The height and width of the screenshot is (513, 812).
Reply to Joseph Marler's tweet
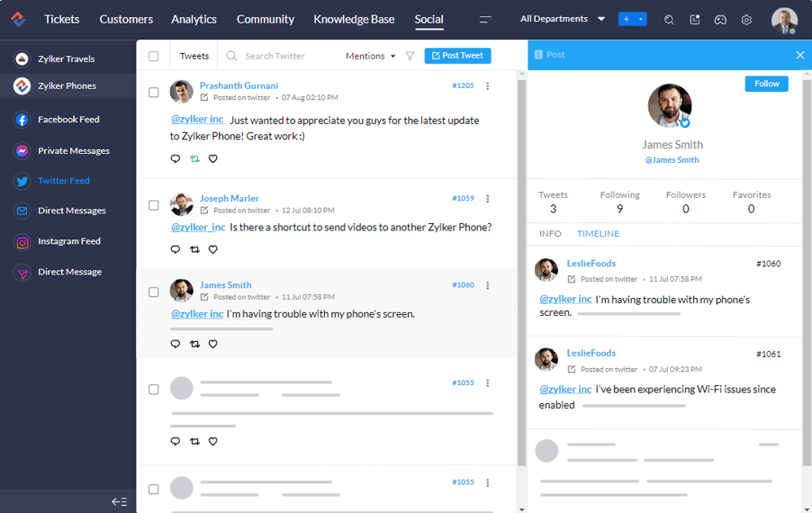(176, 249)
